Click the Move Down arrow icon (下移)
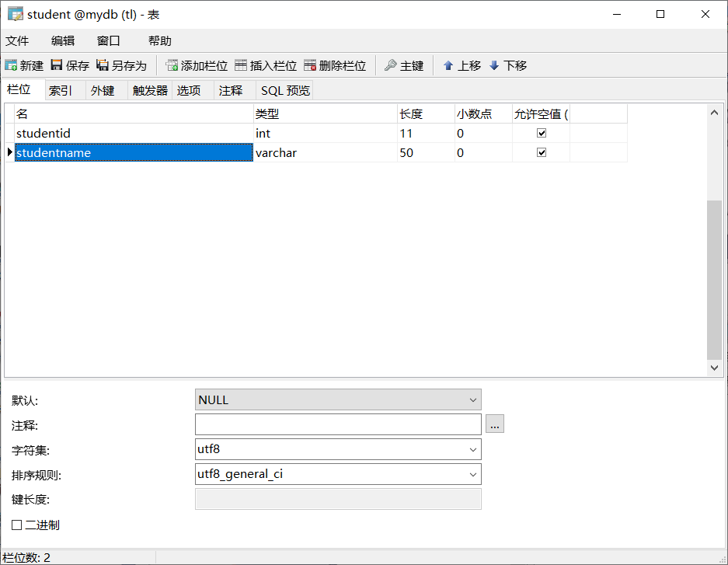Screen dimensions: 728x565 494,65
